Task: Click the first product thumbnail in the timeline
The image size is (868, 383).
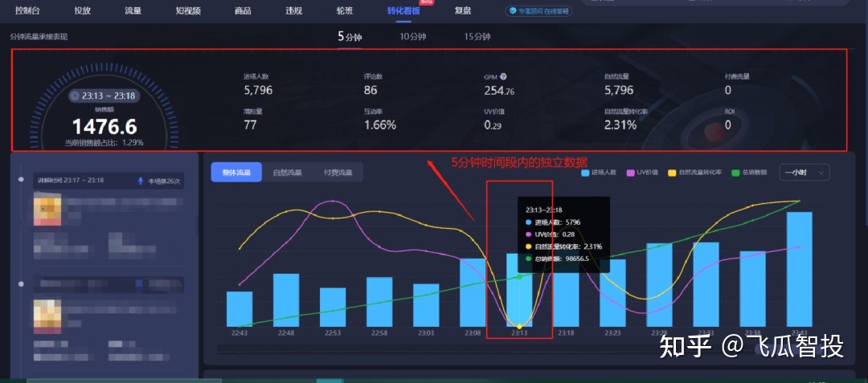Action: click(47, 209)
